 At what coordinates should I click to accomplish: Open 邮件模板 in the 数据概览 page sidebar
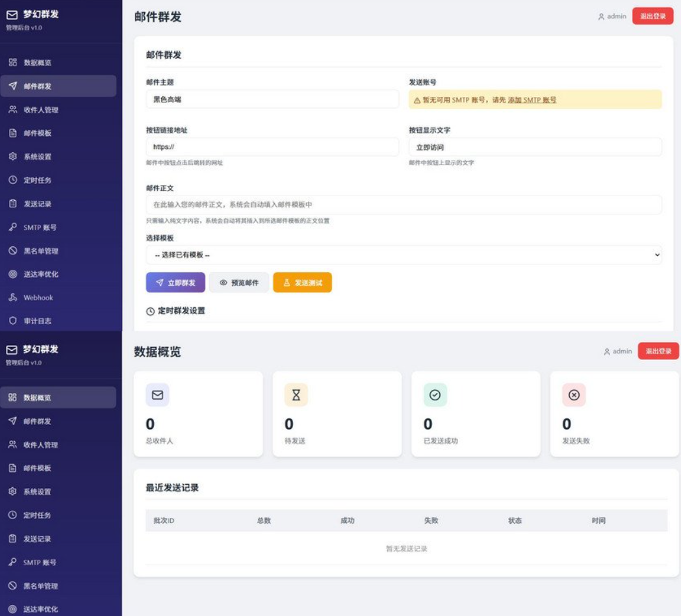pyautogui.click(x=58, y=468)
